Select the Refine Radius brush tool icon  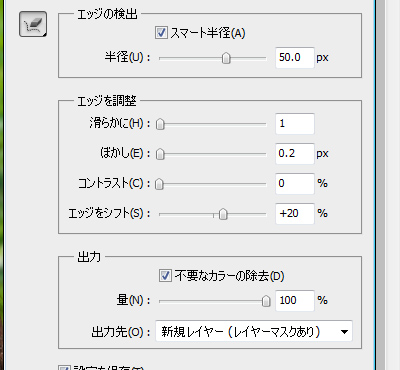pos(33,24)
